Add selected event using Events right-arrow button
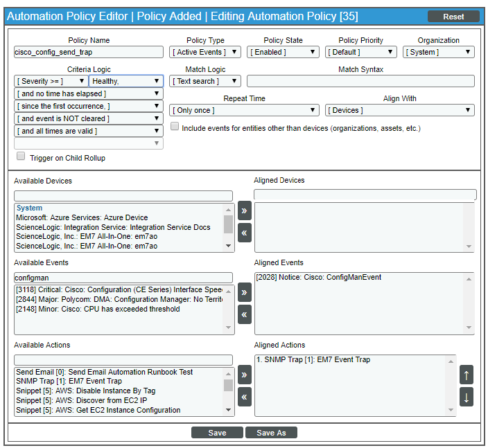The image size is (488, 448). [x=244, y=293]
